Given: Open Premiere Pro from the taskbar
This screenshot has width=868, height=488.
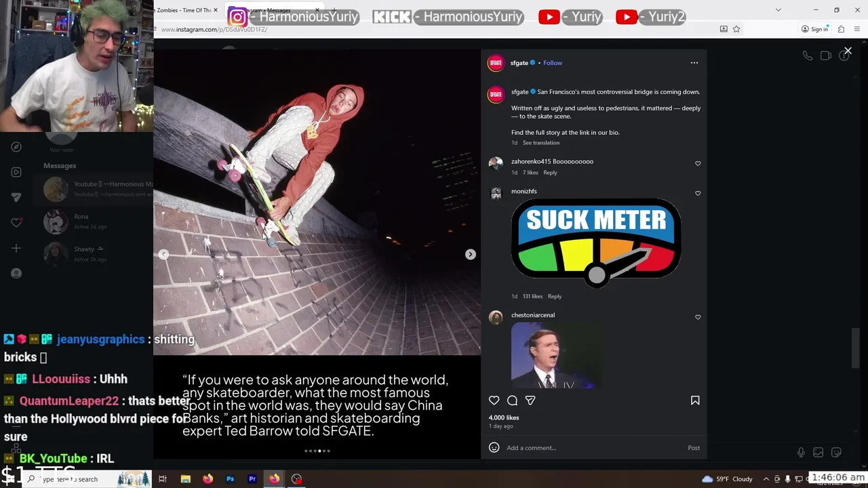Looking at the screenshot, I should [252, 479].
